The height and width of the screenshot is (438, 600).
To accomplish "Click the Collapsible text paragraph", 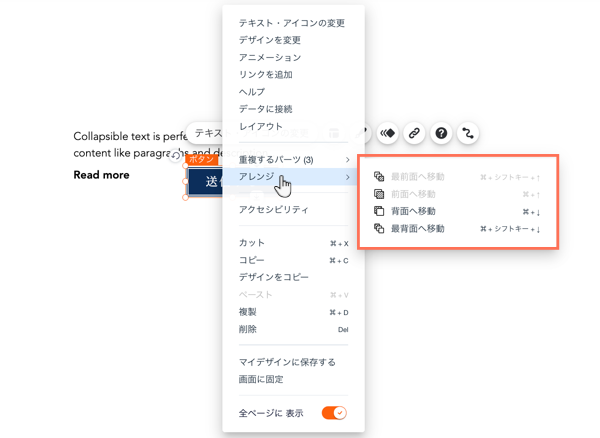I will coord(130,145).
